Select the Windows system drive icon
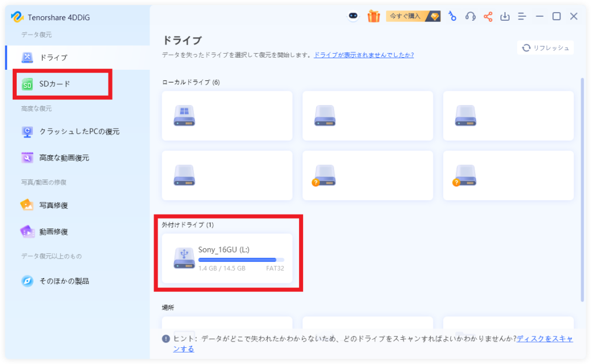Viewport: 591px width, 364px height. click(x=184, y=116)
